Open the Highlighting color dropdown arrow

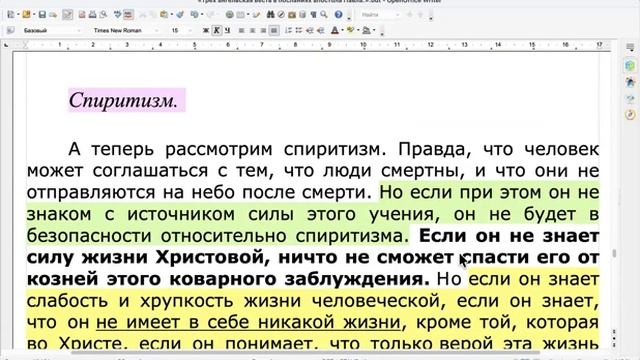click(358, 31)
